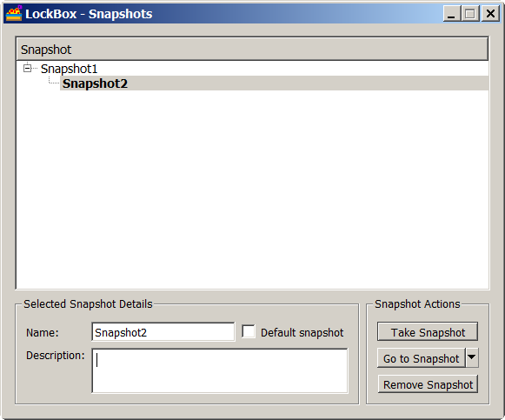Screen dimensions: 505x420
Task: Close the Snapshots window
Action: [490, 14]
